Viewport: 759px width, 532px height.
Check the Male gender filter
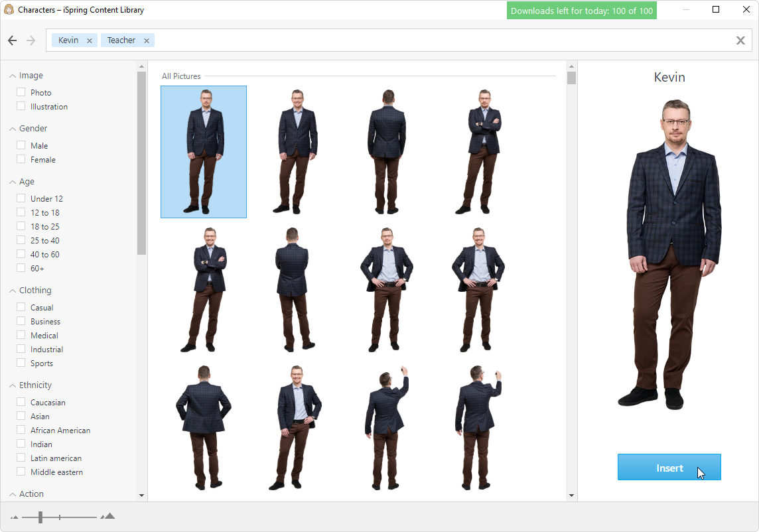point(21,145)
